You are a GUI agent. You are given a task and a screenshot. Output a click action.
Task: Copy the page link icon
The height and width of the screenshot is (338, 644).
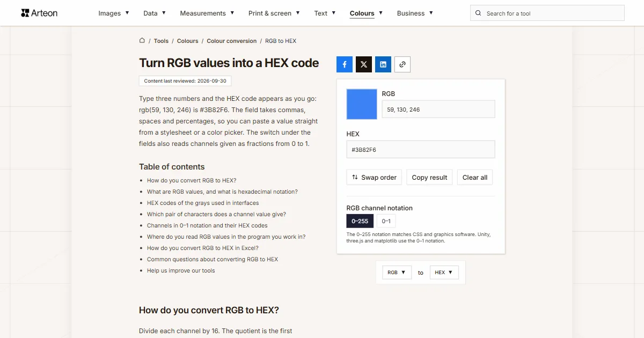(402, 64)
